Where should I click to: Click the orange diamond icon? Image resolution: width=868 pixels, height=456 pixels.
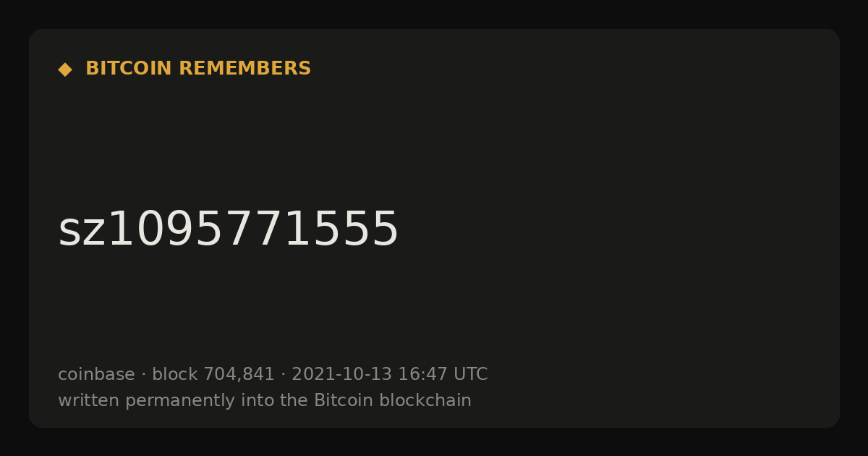click(65, 69)
